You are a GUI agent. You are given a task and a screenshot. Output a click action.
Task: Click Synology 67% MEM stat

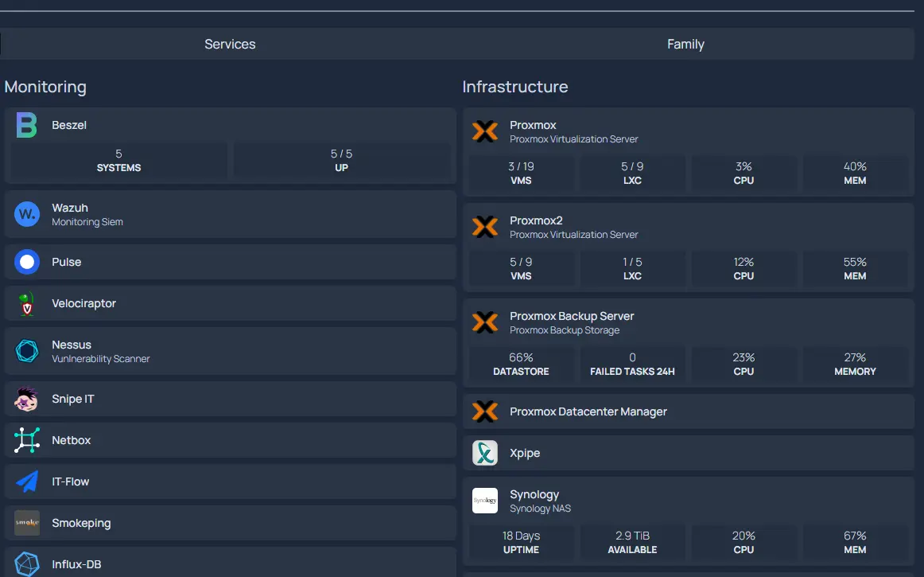click(x=855, y=543)
